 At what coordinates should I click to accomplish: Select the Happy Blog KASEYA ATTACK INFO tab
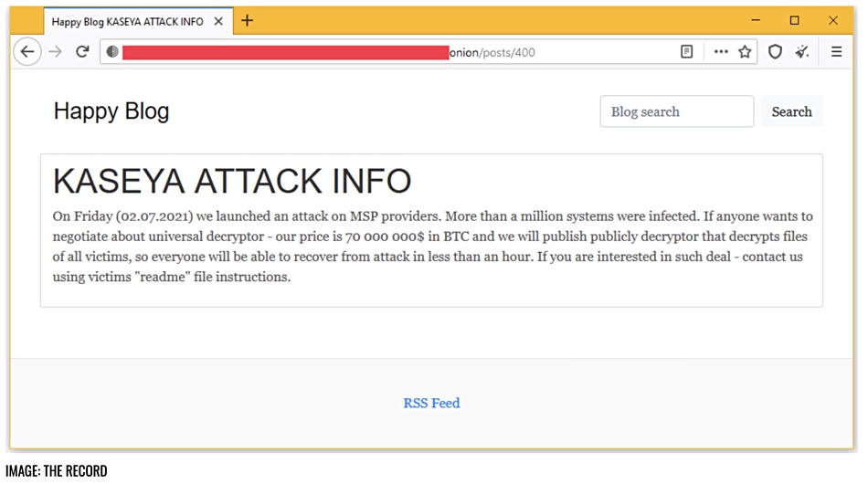pyautogui.click(x=138, y=22)
